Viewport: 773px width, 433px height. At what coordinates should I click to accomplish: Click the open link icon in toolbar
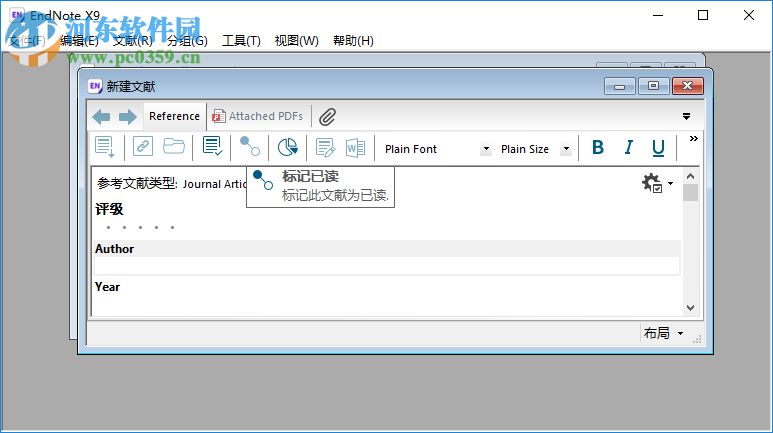[x=143, y=146]
